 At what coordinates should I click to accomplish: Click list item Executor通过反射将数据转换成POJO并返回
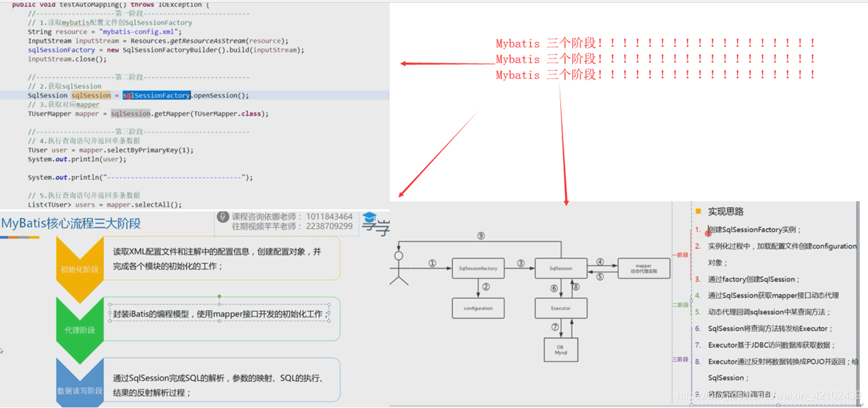coord(783,362)
